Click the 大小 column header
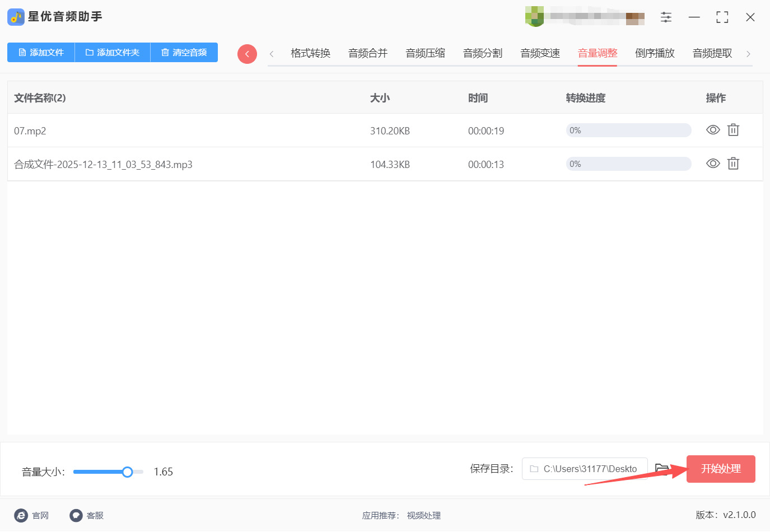The image size is (770, 532). pyautogui.click(x=380, y=98)
